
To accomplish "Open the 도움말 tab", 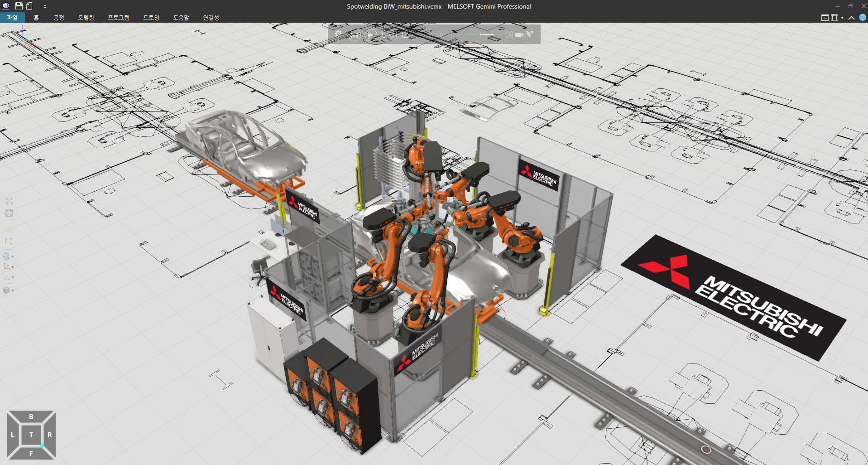I will coord(181,18).
